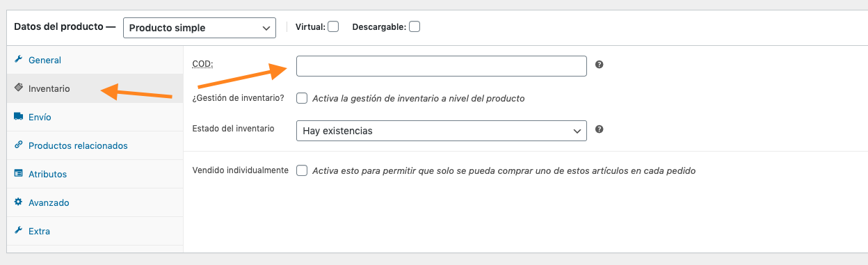Click the link icon for Productos relacionados
Viewport: 868px width, 265px height.
click(x=19, y=145)
